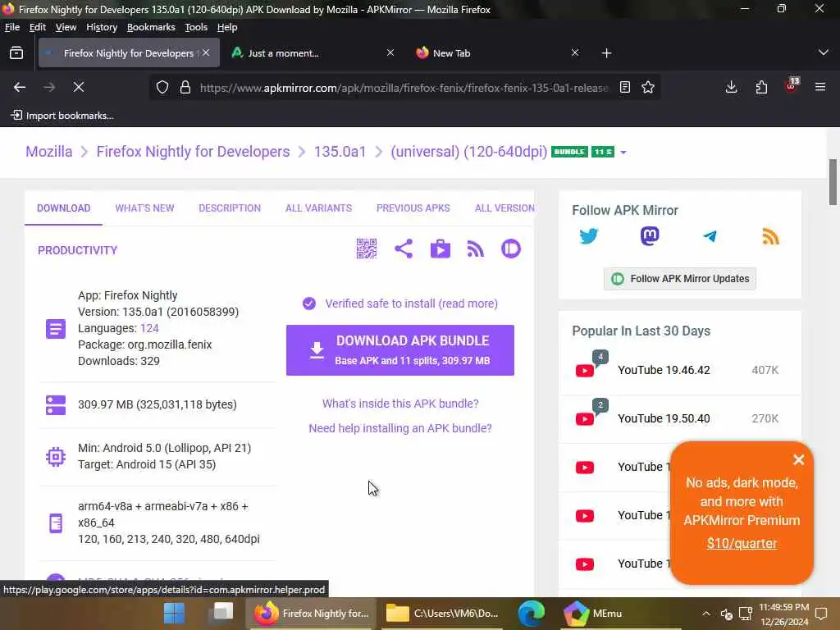
Task: Click the page vertical scrollbar thumb
Action: 833,181
